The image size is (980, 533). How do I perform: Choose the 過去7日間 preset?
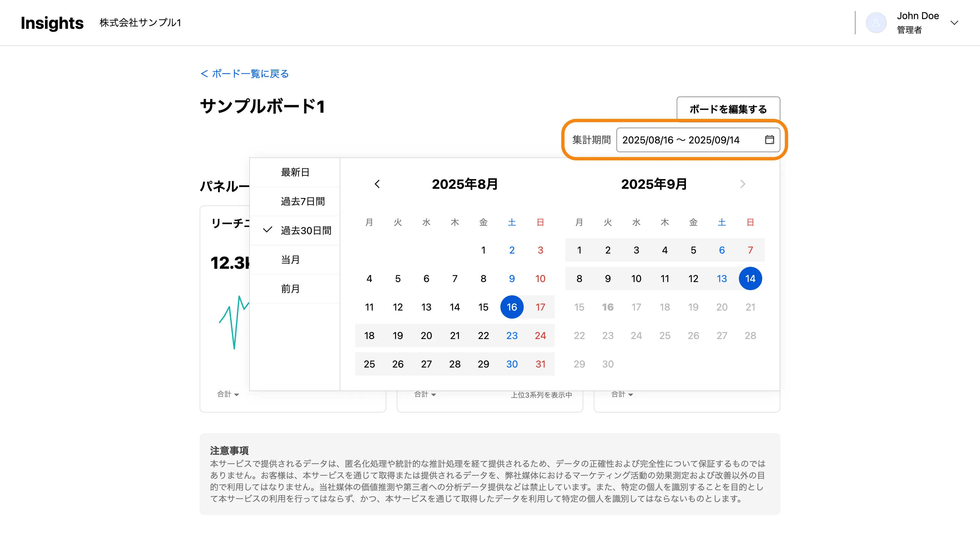click(302, 201)
